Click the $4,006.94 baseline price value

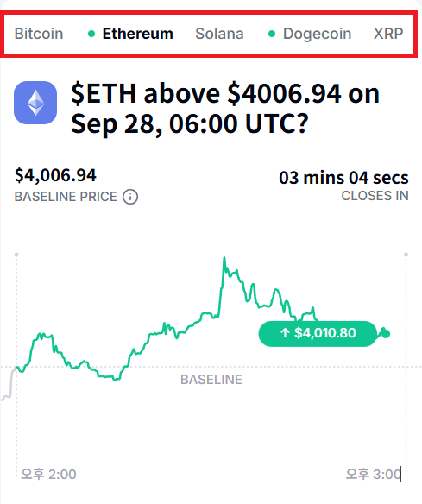pos(55,175)
